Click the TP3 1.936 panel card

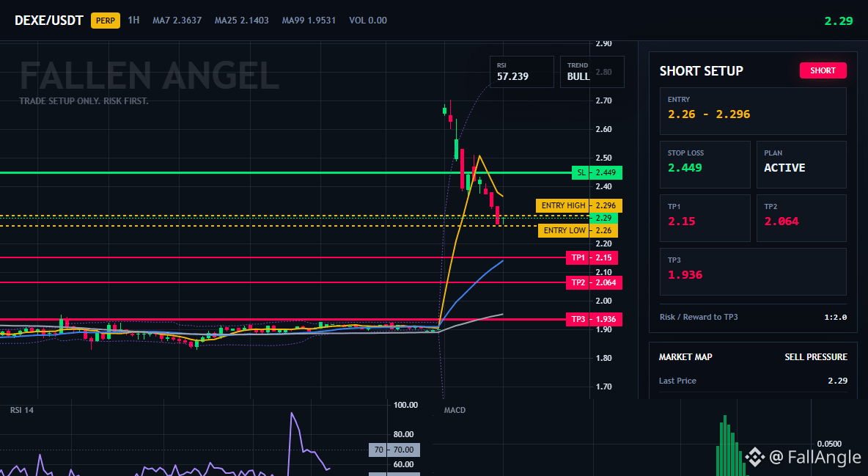click(753, 271)
